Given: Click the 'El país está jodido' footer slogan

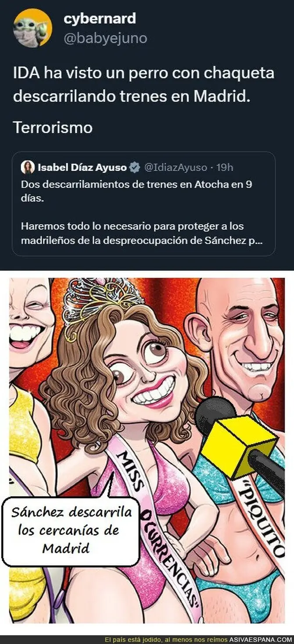Looking at the screenshot, I should pos(167,639).
